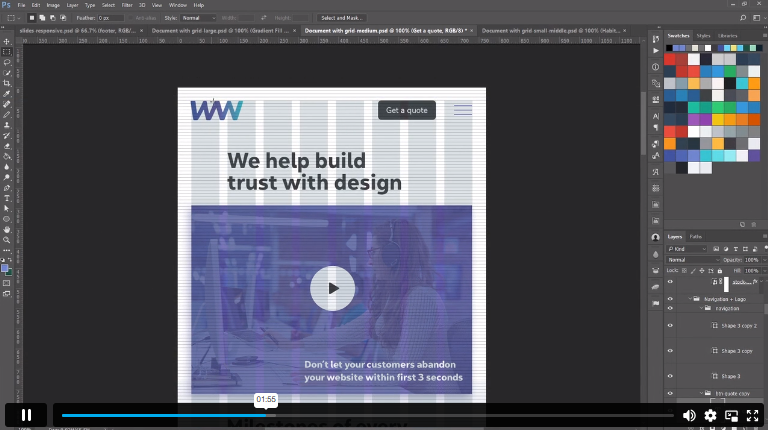This screenshot has height=430, width=768.
Task: Collapse the Navigation + Logo group
Action: pyautogui.click(x=690, y=299)
